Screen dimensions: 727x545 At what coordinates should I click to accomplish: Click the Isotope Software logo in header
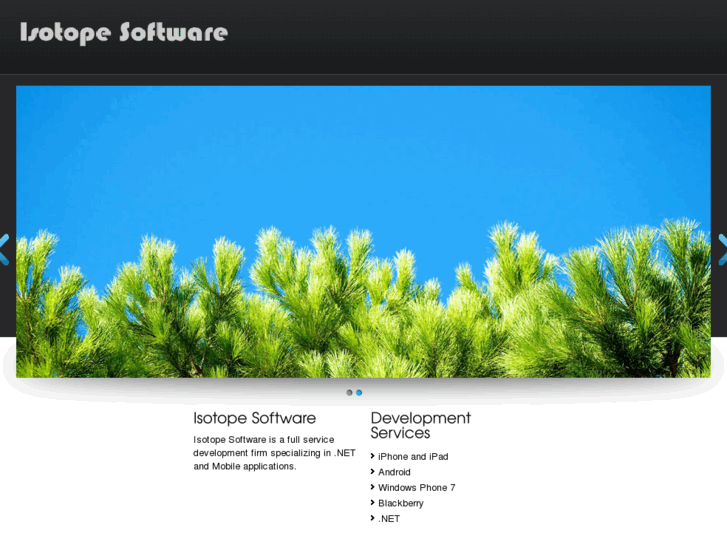point(124,33)
